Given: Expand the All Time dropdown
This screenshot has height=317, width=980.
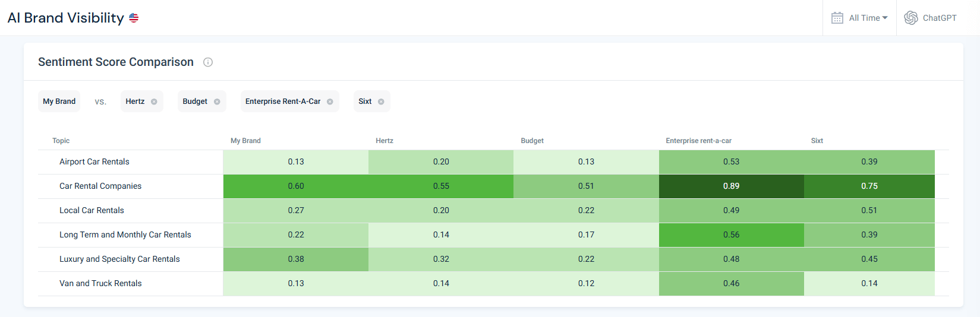Looking at the screenshot, I should click(868, 18).
